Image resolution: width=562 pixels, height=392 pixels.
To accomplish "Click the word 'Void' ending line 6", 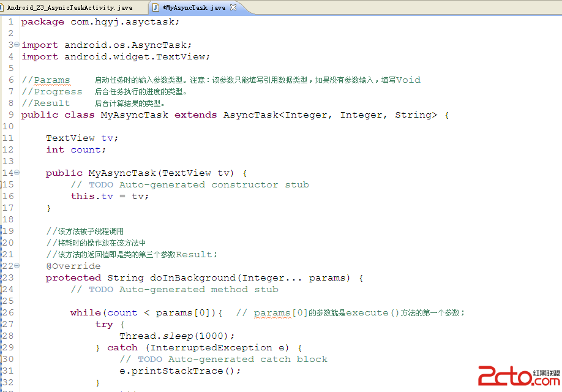I will click(x=408, y=80).
